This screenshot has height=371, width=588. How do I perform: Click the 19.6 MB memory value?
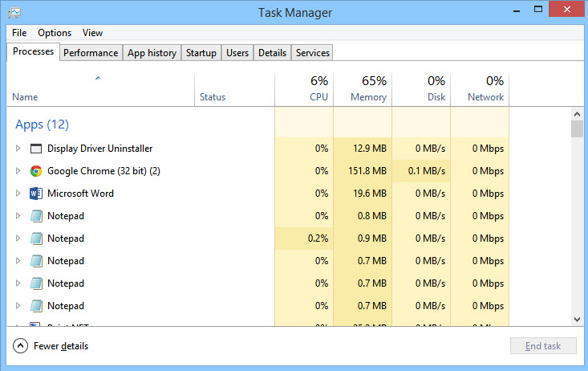[x=370, y=194]
